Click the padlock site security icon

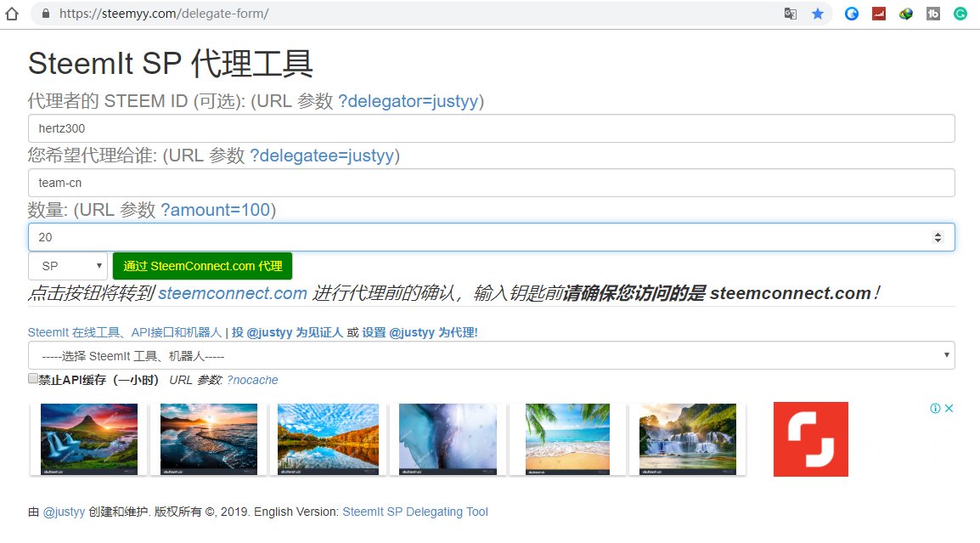[x=46, y=14]
